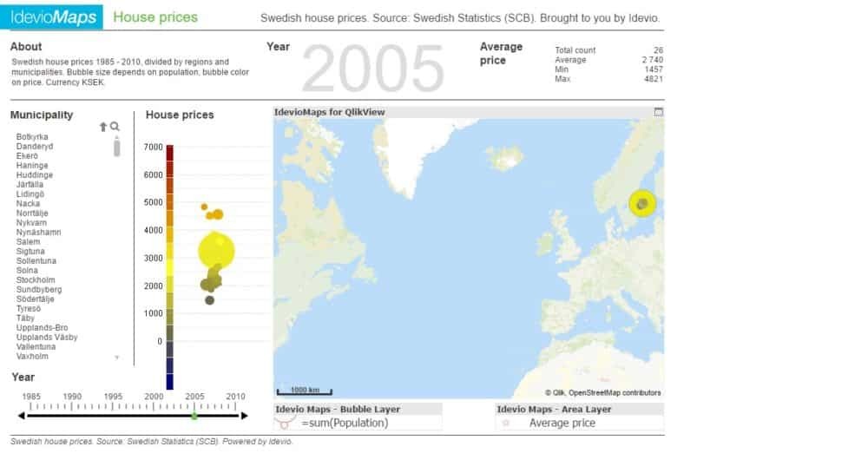Click the large yellow bubble on the map
The width and height of the screenshot is (868, 473).
[x=642, y=204]
